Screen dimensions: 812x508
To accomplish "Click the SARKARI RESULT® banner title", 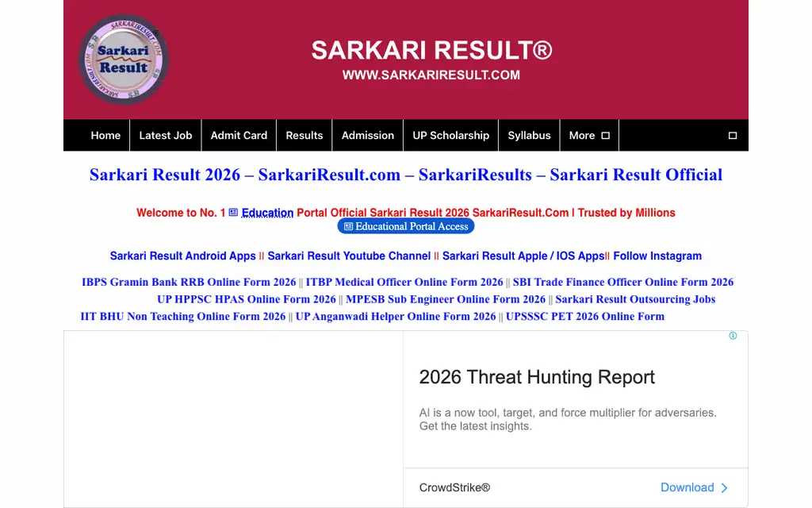I will (432, 50).
